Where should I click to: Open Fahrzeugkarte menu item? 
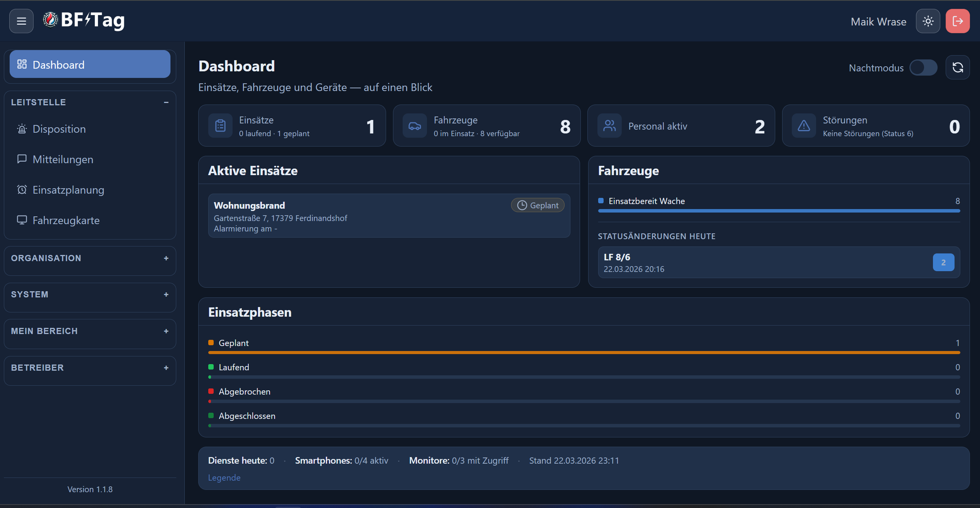click(x=66, y=220)
